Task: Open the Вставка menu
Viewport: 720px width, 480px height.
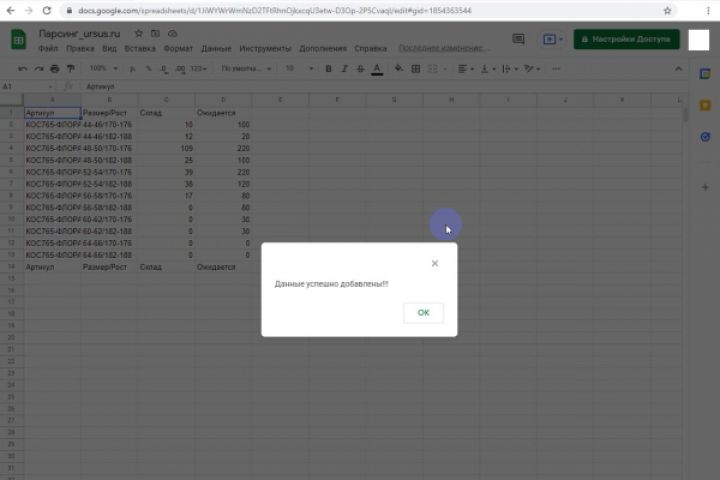Action: click(140, 48)
